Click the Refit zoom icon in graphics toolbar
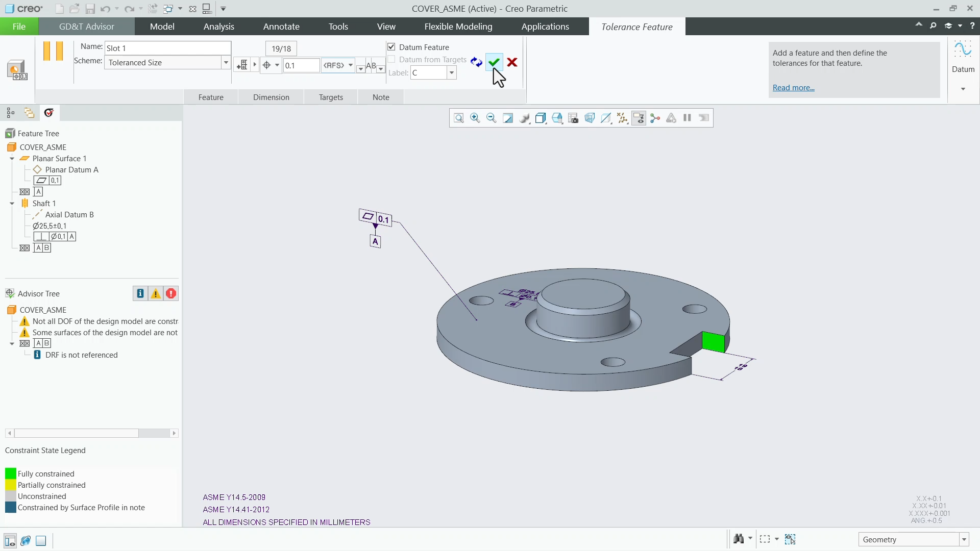980x551 pixels. pos(459,118)
